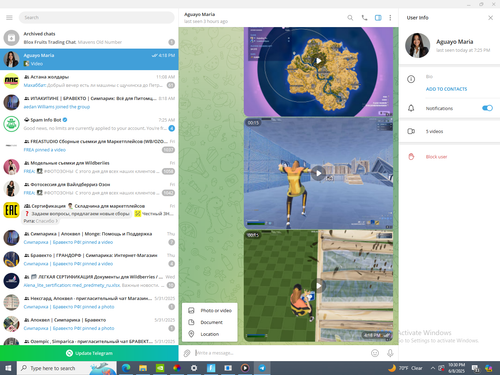Viewport: 500px width, 375px height.
Task: Play the 00:15 video with dancing character
Action: point(318,173)
